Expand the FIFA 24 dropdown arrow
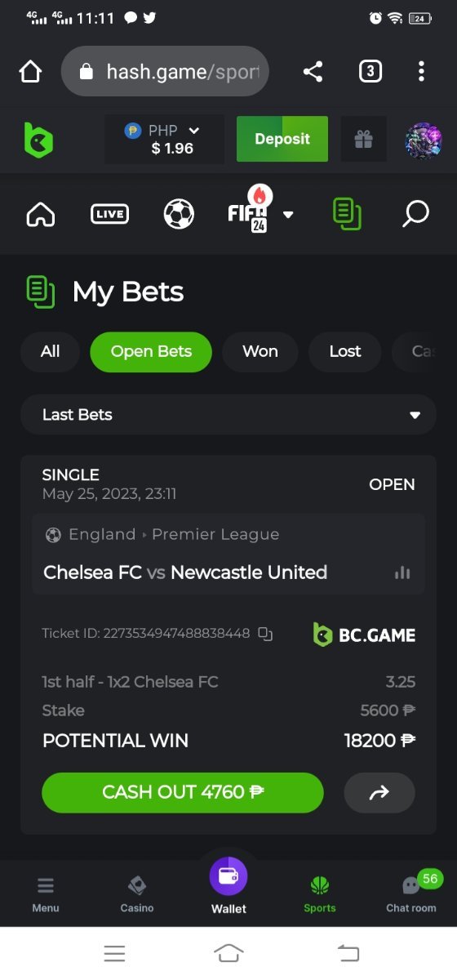The image size is (457, 980). (288, 215)
